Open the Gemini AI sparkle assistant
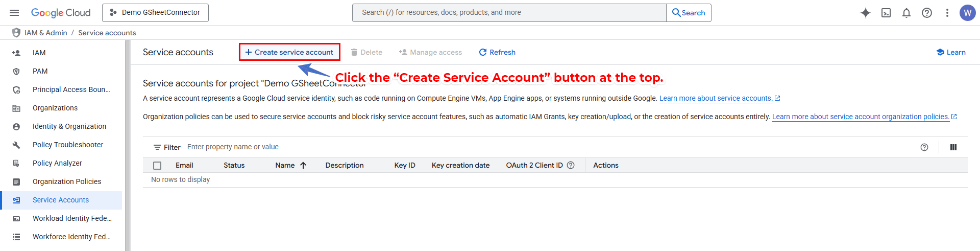 pyautogui.click(x=865, y=13)
